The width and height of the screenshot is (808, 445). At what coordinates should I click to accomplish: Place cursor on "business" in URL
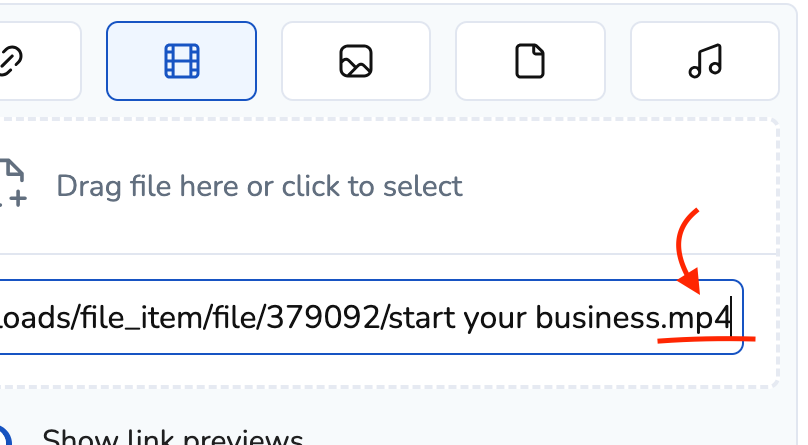pyautogui.click(x=597, y=318)
